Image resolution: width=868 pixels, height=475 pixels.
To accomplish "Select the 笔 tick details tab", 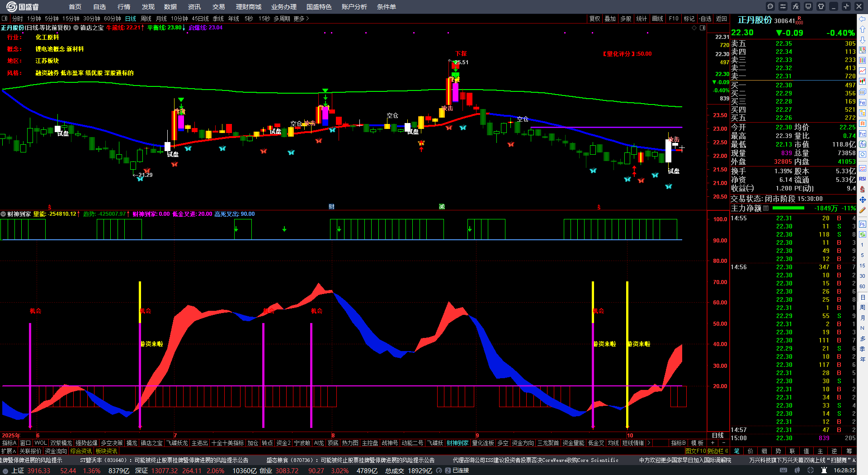I will pyautogui.click(x=737, y=451).
